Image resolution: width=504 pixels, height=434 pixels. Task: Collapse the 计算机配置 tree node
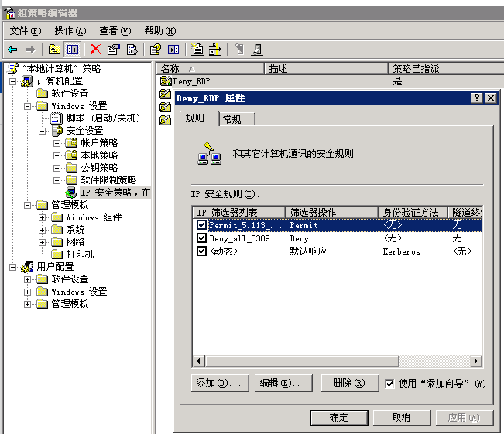click(13, 81)
